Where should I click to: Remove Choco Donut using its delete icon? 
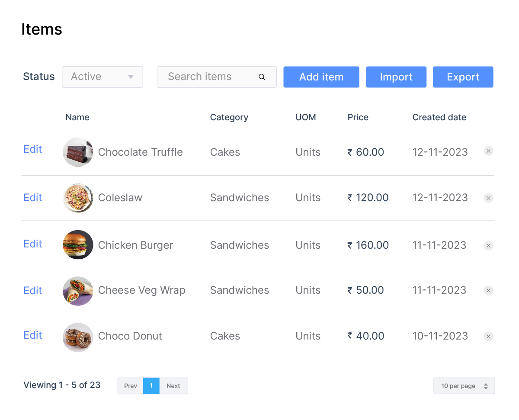pyautogui.click(x=488, y=336)
